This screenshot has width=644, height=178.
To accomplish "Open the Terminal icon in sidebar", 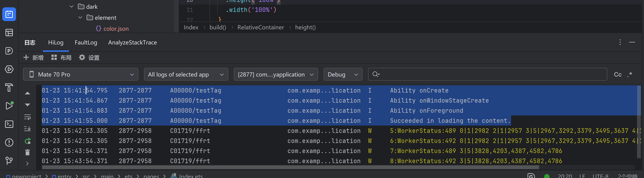I will coord(9,124).
